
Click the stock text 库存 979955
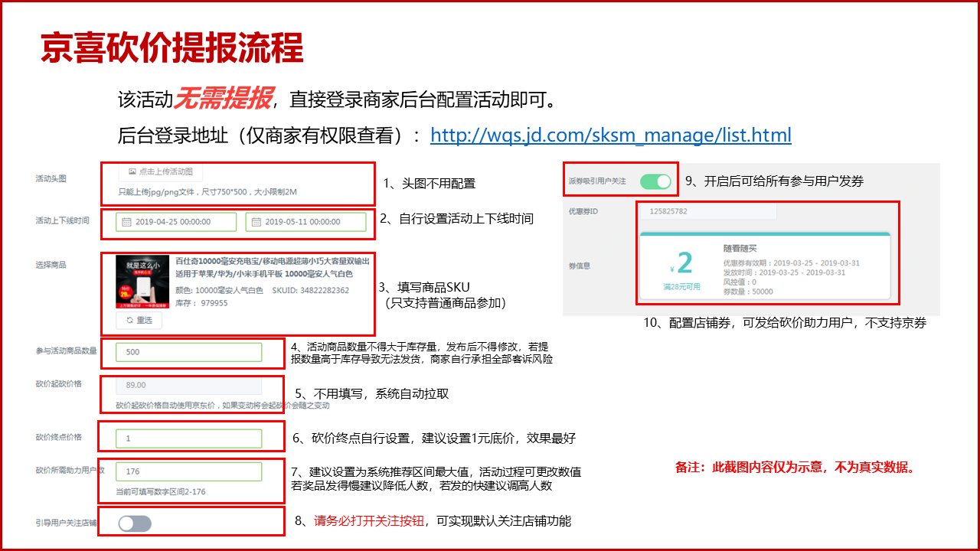(x=201, y=303)
